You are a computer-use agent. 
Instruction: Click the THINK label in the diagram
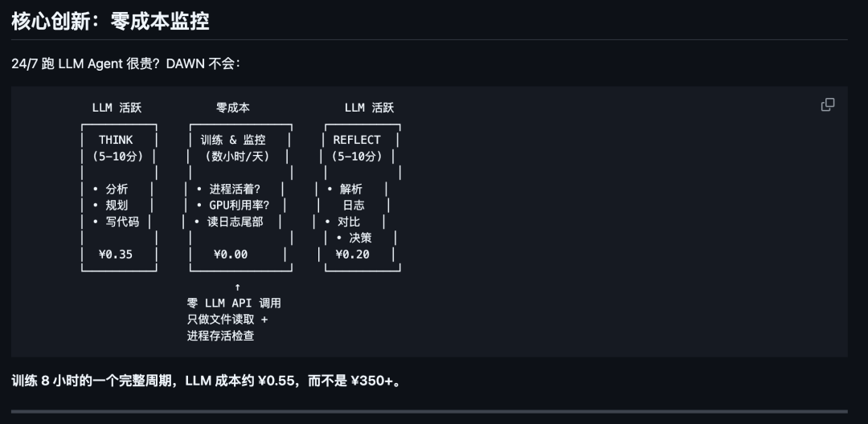point(116,140)
